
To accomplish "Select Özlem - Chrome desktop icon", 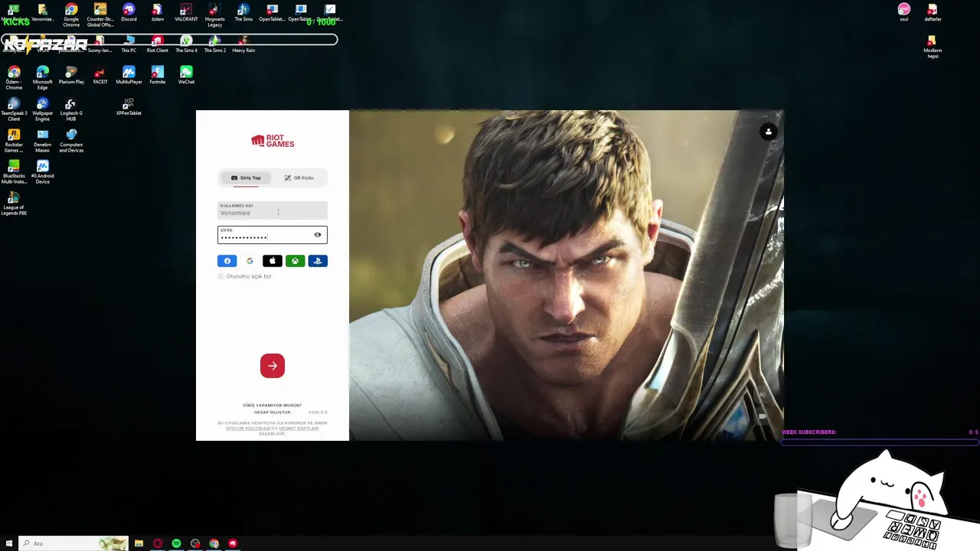I will pyautogui.click(x=14, y=78).
